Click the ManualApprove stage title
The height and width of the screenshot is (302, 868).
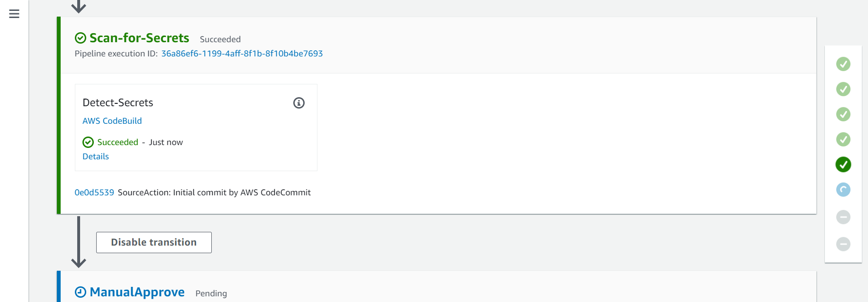[137, 292]
